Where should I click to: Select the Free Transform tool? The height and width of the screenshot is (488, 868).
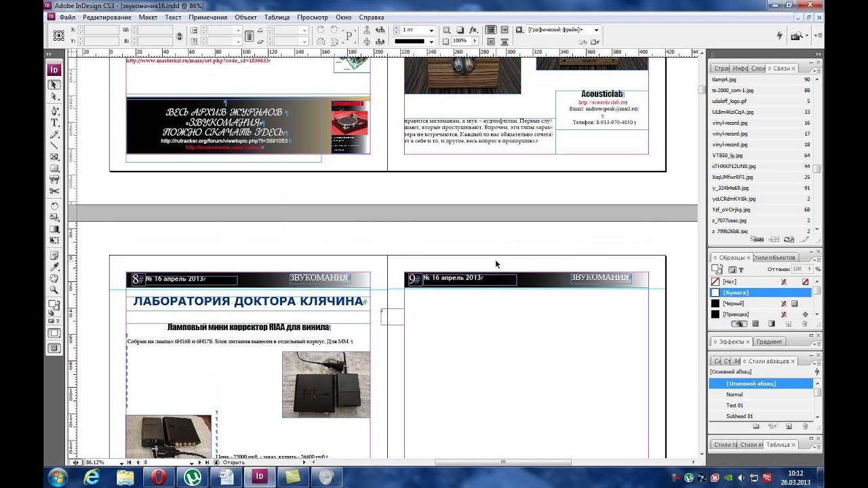coord(54,241)
